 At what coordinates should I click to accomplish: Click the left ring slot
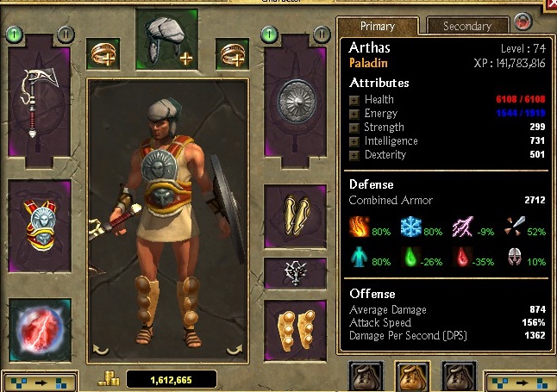pos(103,54)
